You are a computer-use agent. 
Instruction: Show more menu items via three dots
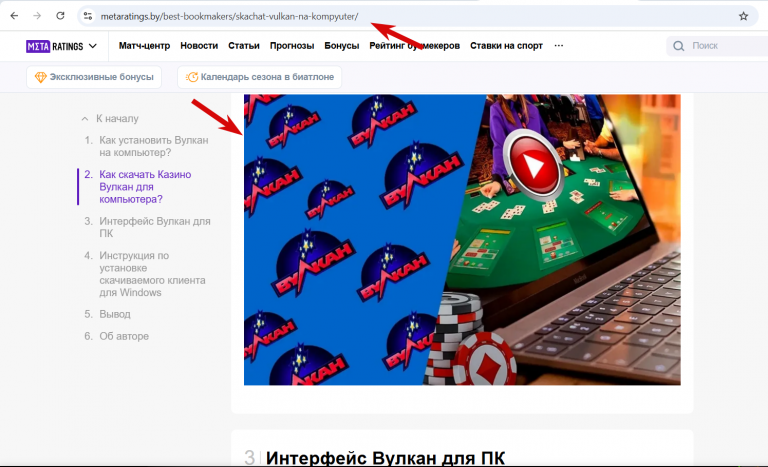coord(558,46)
